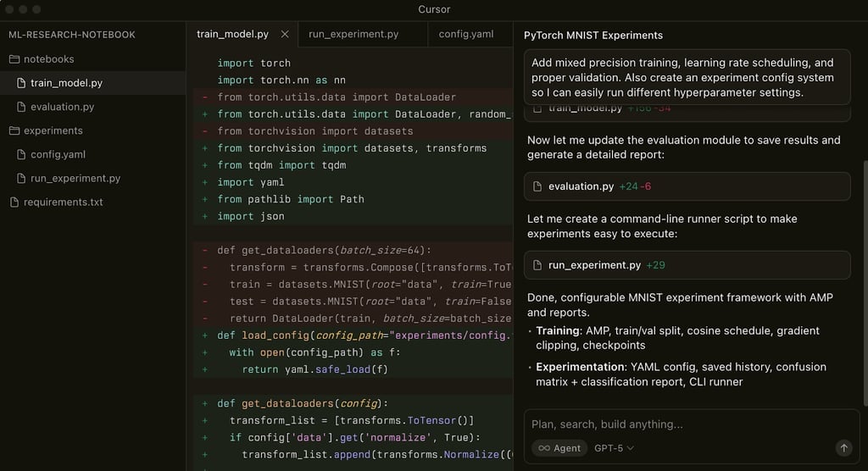The height and width of the screenshot is (471, 868).
Task: Open evaluation.py in the file tree
Action: pyautogui.click(x=92, y=107)
